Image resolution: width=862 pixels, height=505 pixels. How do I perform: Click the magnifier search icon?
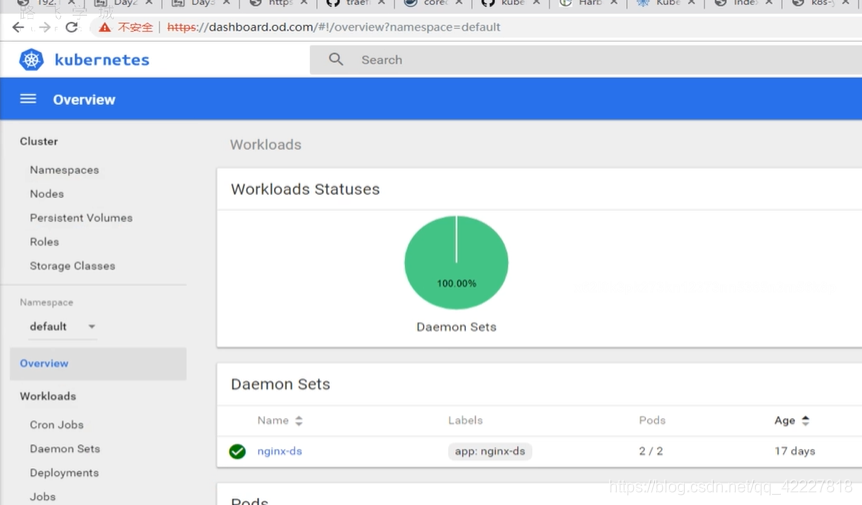[x=336, y=59]
